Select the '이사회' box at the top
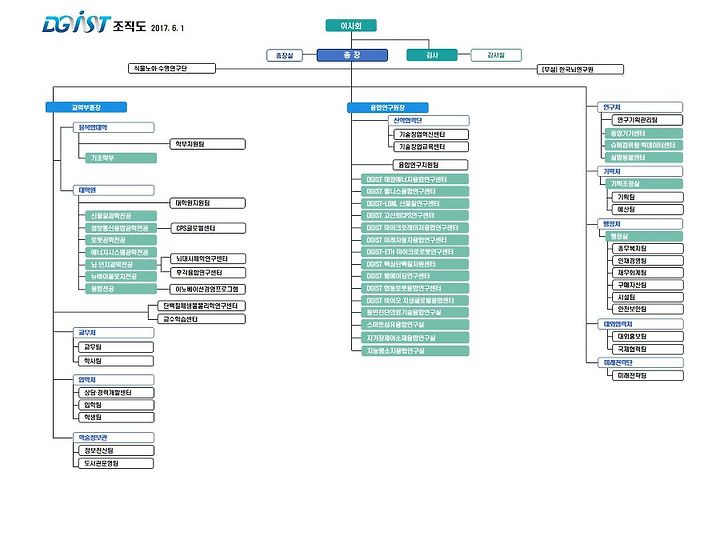720x540 pixels. click(351, 26)
